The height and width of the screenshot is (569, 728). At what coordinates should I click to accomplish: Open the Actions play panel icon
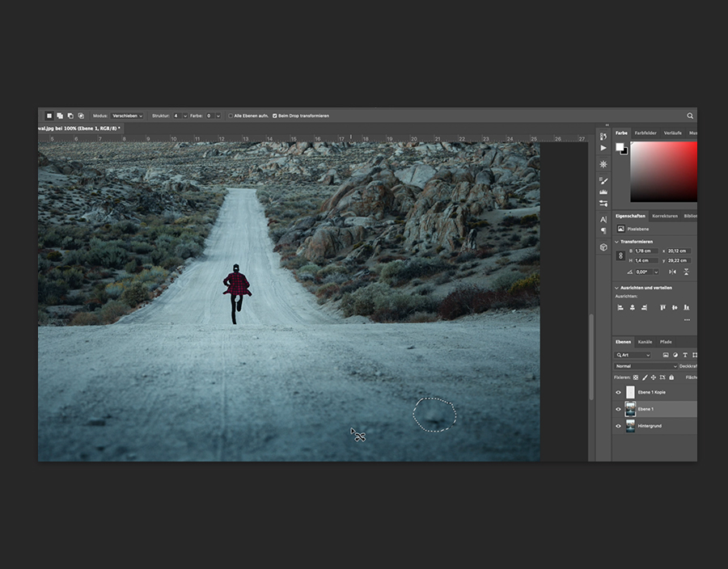(x=603, y=149)
